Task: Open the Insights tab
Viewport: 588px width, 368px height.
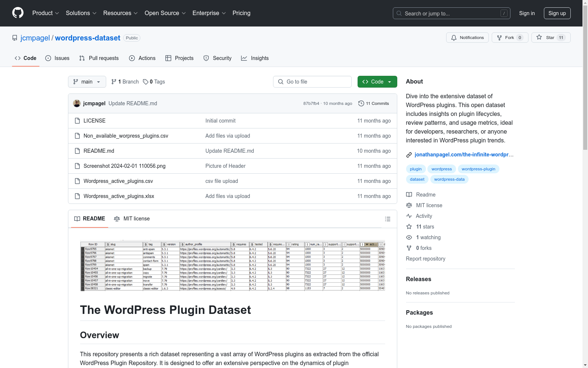Action: (x=255, y=58)
